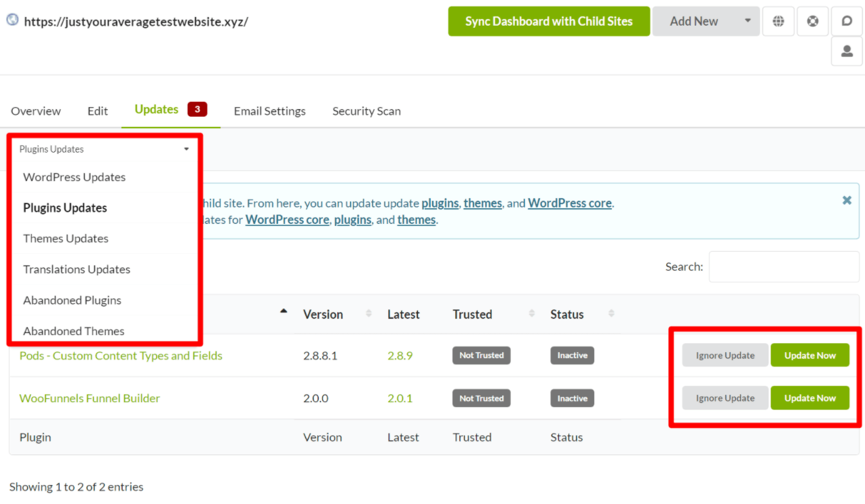Image resolution: width=865 pixels, height=504 pixels.
Task: Update Pods plugin now
Action: (810, 355)
